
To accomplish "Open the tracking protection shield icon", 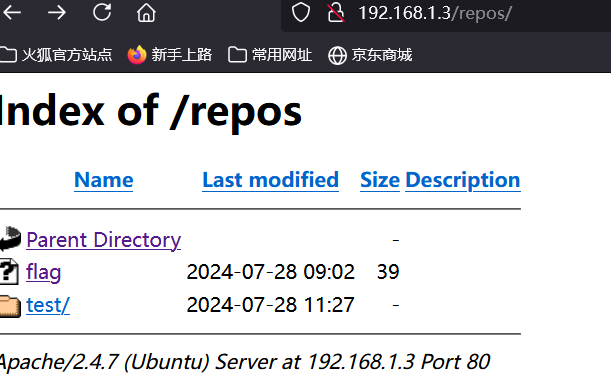I will pos(300,12).
